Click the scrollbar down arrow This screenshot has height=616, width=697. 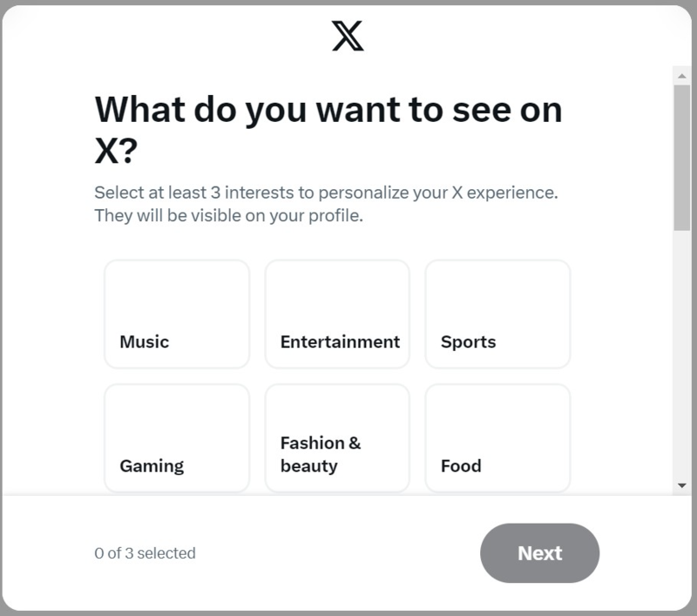pyautogui.click(x=681, y=484)
